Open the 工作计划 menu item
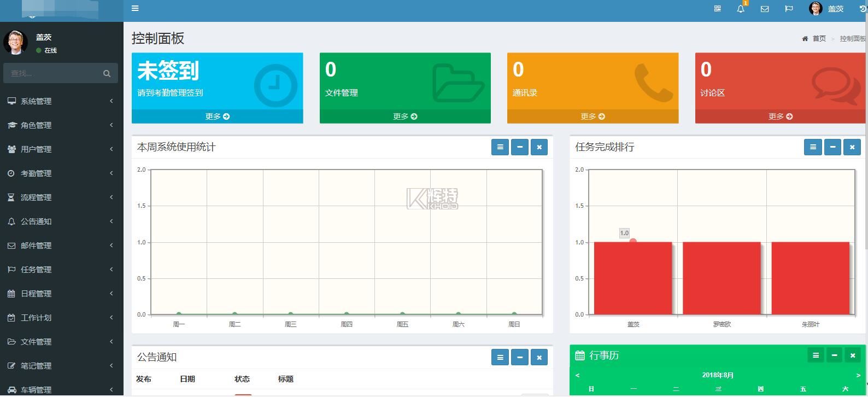 60,318
